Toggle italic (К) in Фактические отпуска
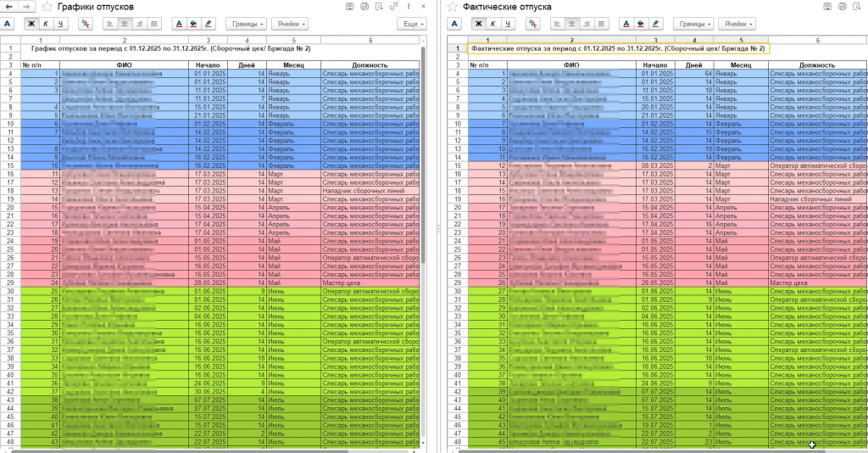 point(492,24)
